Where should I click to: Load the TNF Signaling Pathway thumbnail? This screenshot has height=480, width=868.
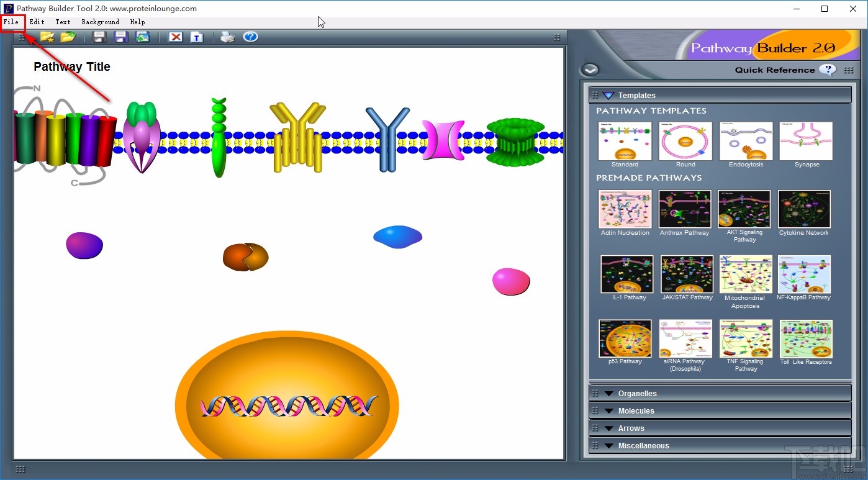point(746,338)
